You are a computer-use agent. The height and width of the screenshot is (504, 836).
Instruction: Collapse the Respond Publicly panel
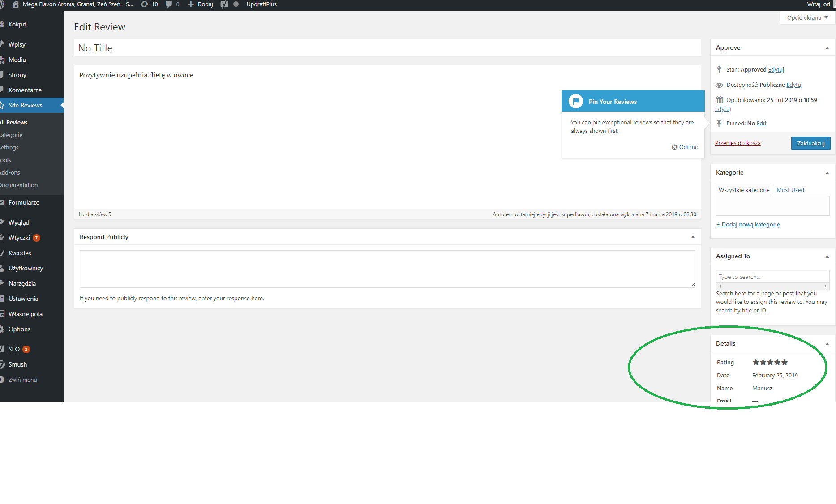tap(693, 237)
